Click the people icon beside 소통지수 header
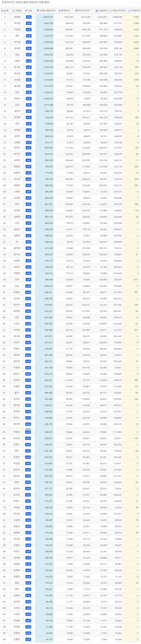Screen dimensions: 141x644 click(x=97, y=10)
